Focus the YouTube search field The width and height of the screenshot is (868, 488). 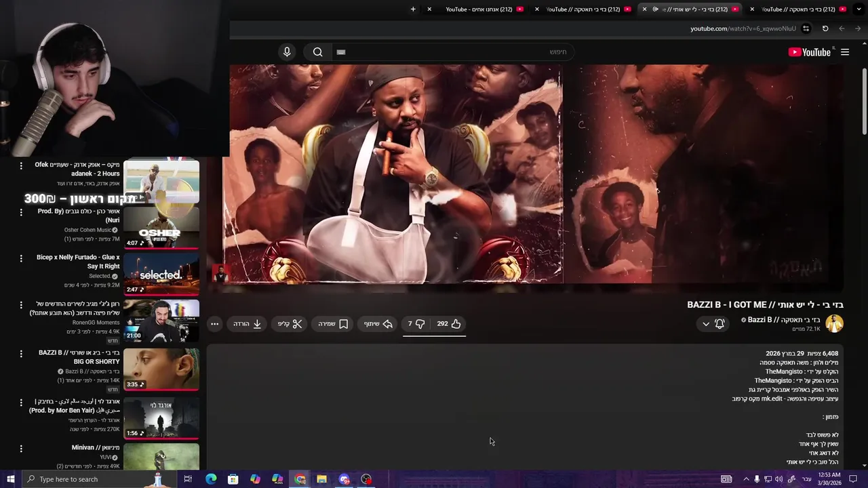(452, 52)
